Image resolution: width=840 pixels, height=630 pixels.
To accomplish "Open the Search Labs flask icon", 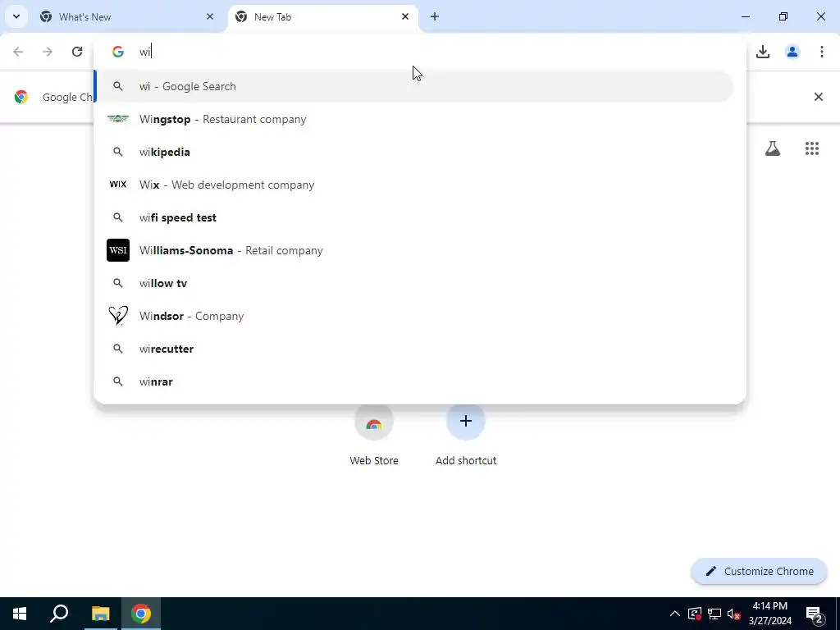I will click(773, 148).
